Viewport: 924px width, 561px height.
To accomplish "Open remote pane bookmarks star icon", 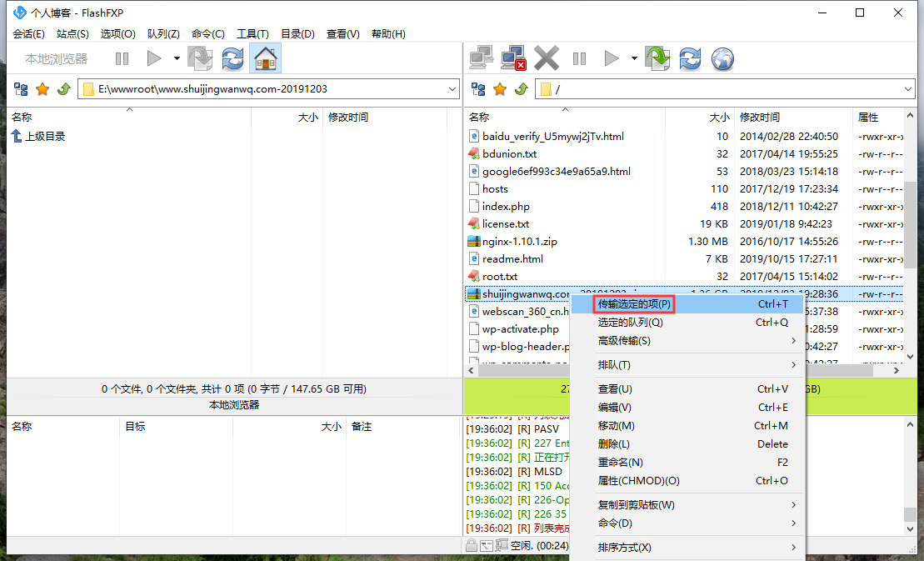I will [x=500, y=89].
